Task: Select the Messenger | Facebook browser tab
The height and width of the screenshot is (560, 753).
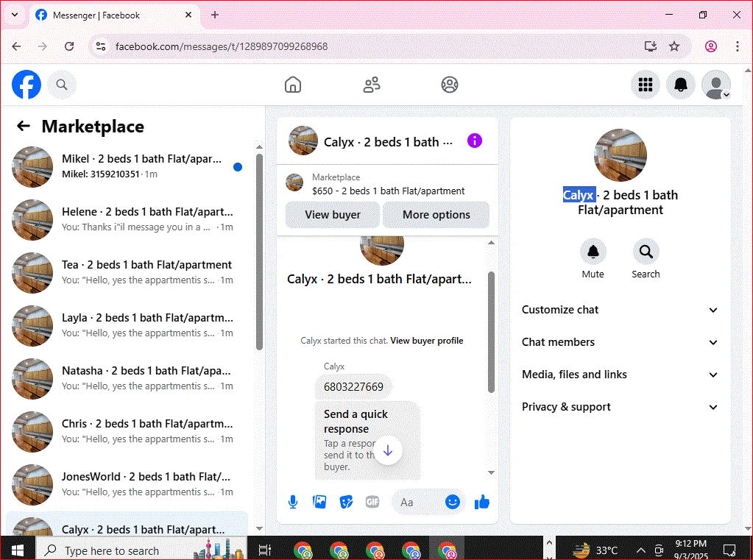Action: point(114,15)
